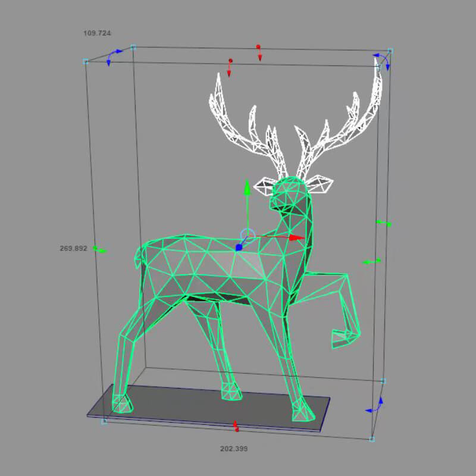Click the deer's raised front hoof
This screenshot has width=476, height=476.
[x=342, y=338]
